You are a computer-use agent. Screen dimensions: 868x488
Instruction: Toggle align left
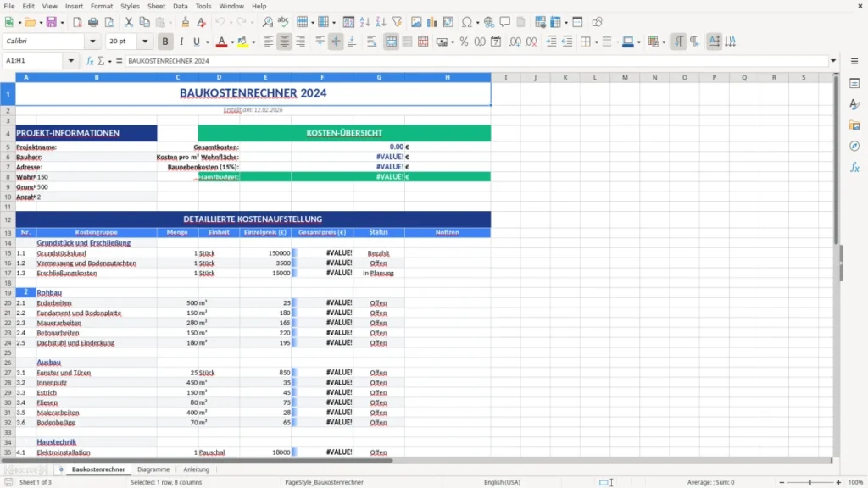[x=269, y=42]
